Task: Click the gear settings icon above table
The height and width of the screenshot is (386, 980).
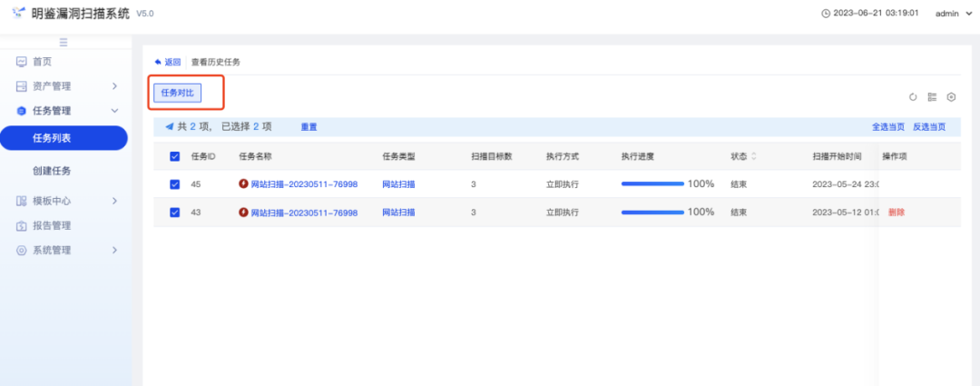Action: coord(951,97)
